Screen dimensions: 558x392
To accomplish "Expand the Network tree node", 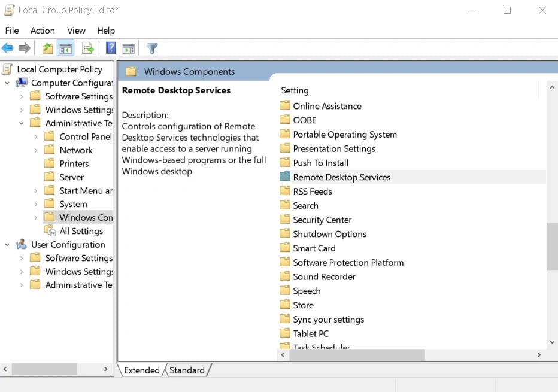I will pos(35,150).
